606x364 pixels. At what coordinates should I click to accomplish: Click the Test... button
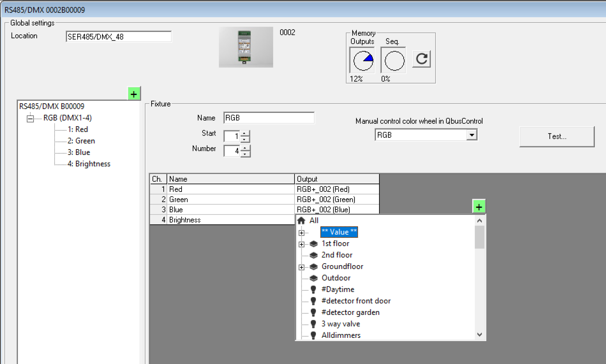point(557,136)
